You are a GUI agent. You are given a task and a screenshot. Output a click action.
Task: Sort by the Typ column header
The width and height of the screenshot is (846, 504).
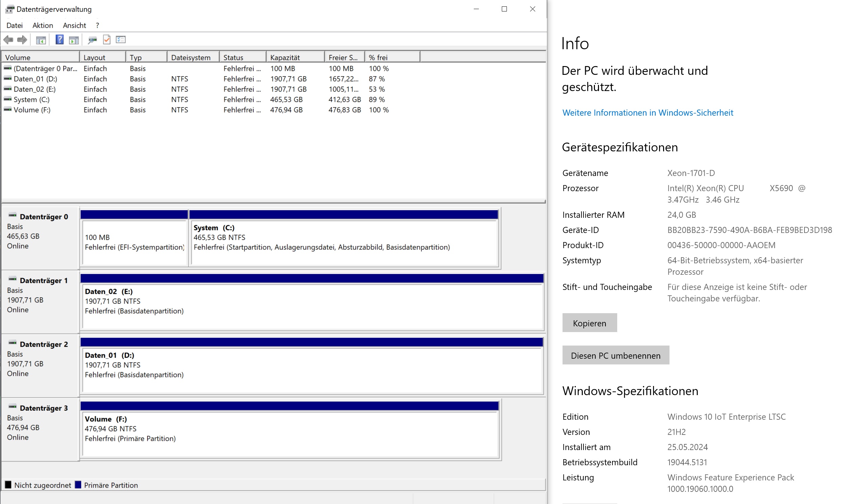pyautogui.click(x=146, y=57)
